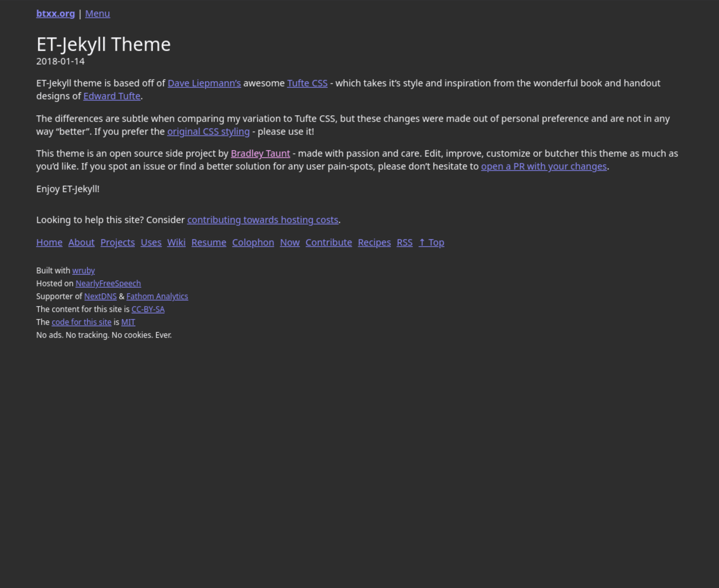Open a PR with your changes
The image size is (719, 588).
pos(544,166)
